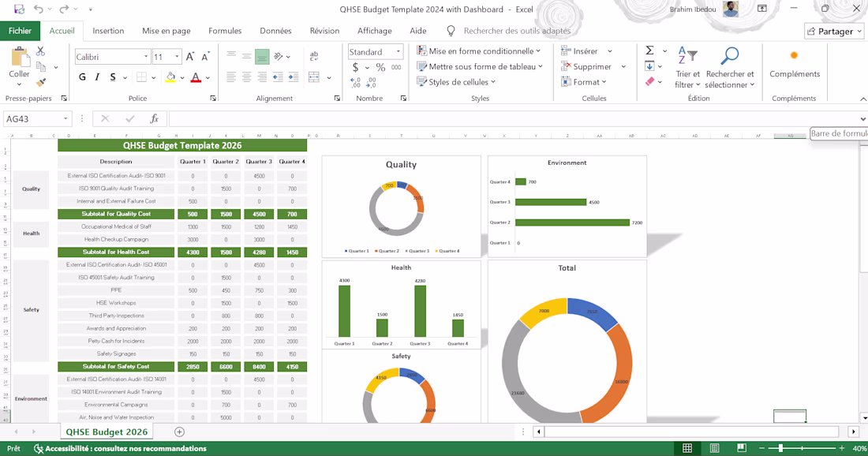Screen dimensions: 868x456
Task: Select the QHSE Budget 2026 sheet tab
Action: [107, 432]
